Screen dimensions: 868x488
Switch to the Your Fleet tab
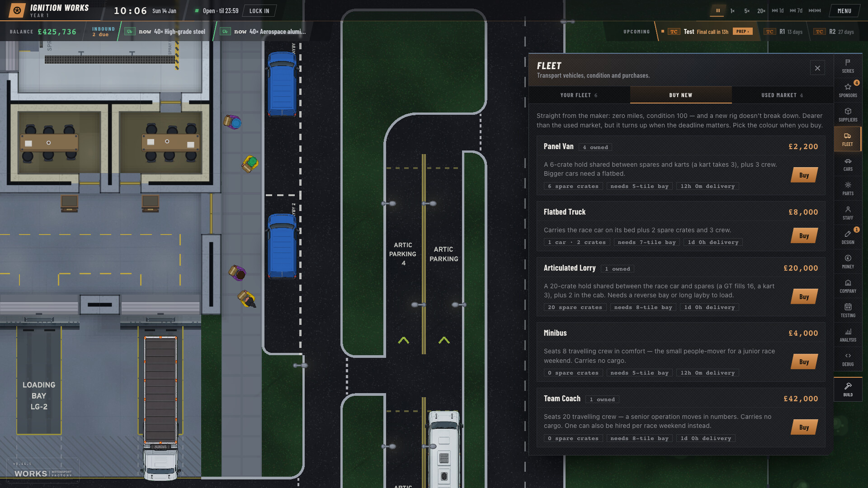coord(579,95)
